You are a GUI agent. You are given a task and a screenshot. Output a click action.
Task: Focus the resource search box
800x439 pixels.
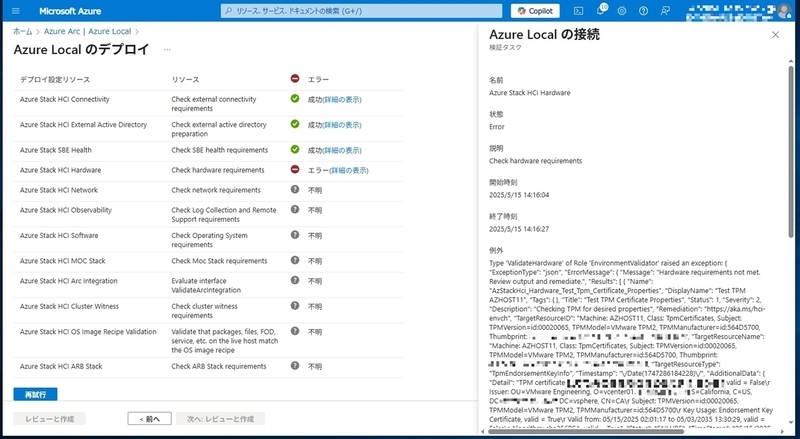(361, 11)
